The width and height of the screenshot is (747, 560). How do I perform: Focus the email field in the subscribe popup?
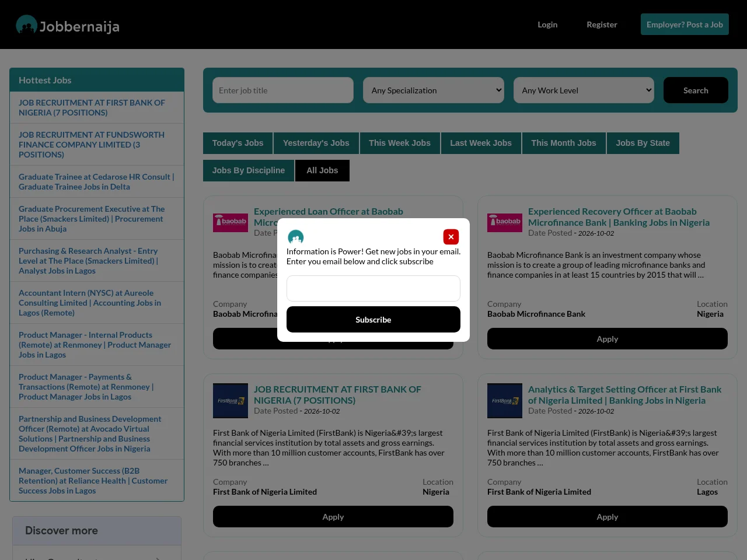tap(373, 288)
